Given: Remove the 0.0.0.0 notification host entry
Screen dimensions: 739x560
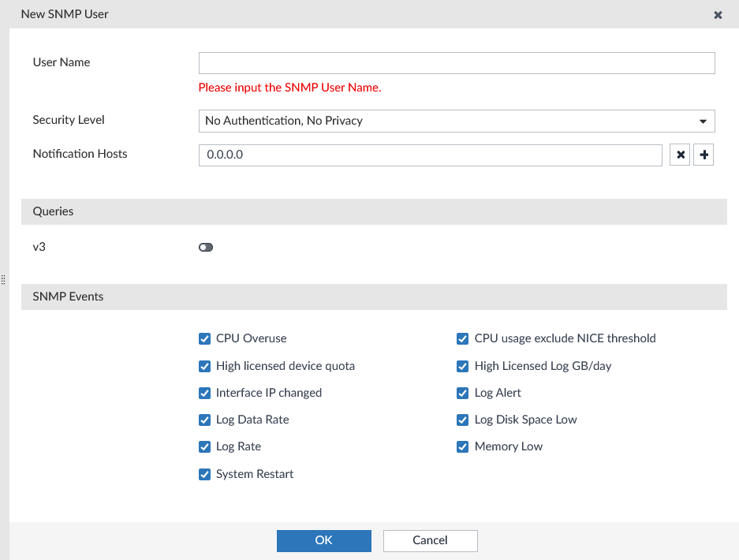Looking at the screenshot, I should pos(680,155).
